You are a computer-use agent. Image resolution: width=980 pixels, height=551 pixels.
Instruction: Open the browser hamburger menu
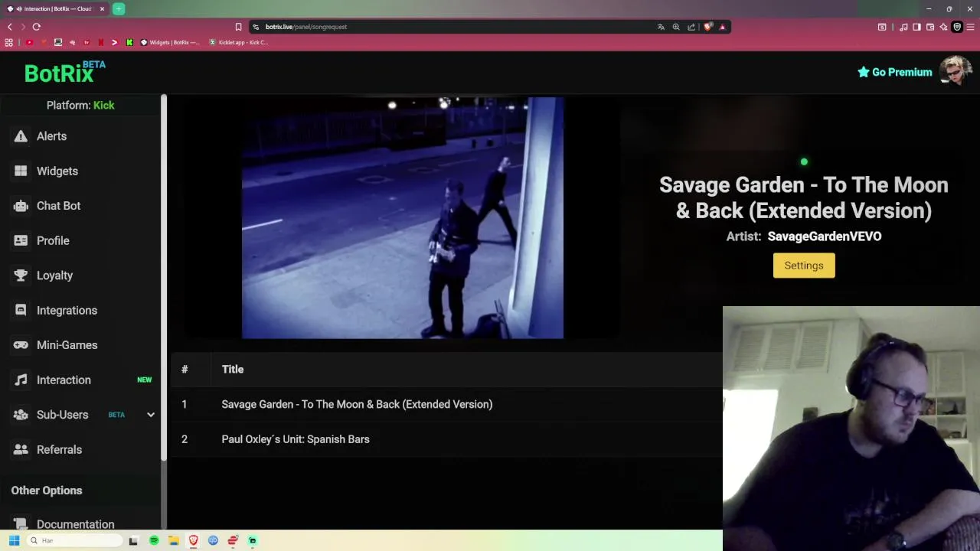971,27
